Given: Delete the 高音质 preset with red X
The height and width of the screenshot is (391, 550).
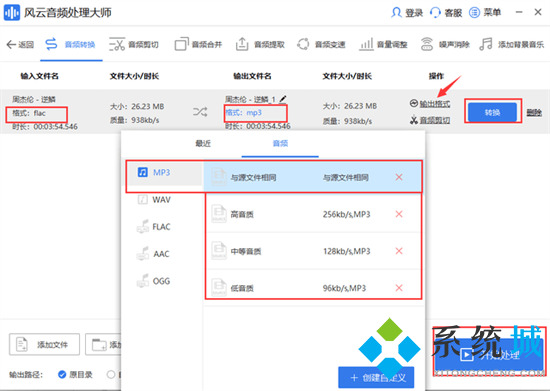Looking at the screenshot, I should 399,214.
